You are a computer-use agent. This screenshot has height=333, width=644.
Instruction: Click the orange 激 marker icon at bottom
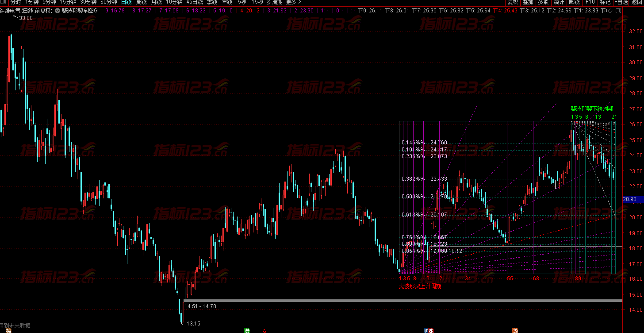(515, 330)
